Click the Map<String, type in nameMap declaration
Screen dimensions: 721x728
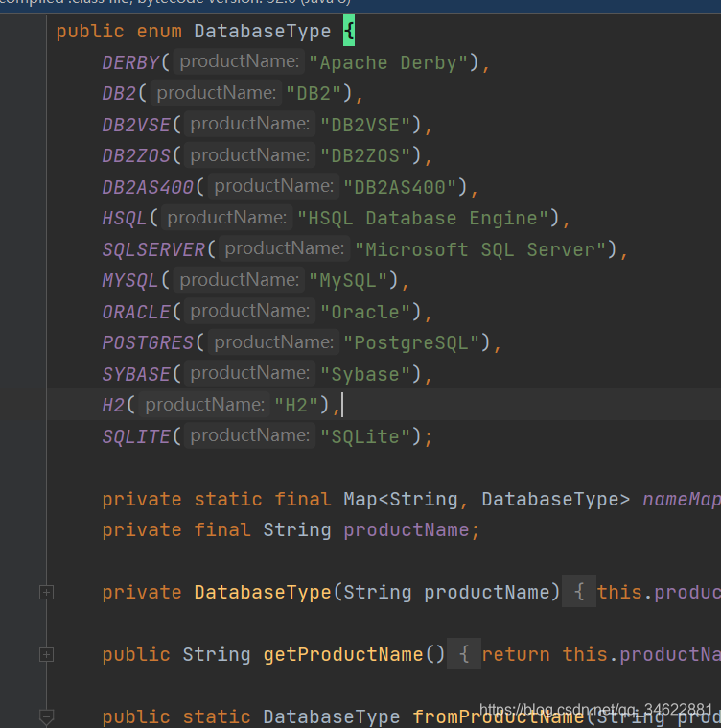click(x=406, y=499)
